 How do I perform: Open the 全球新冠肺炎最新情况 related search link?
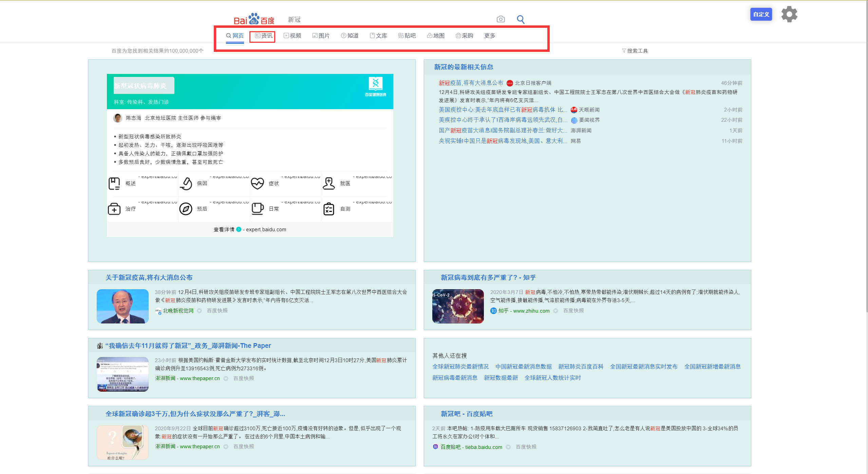click(x=460, y=367)
